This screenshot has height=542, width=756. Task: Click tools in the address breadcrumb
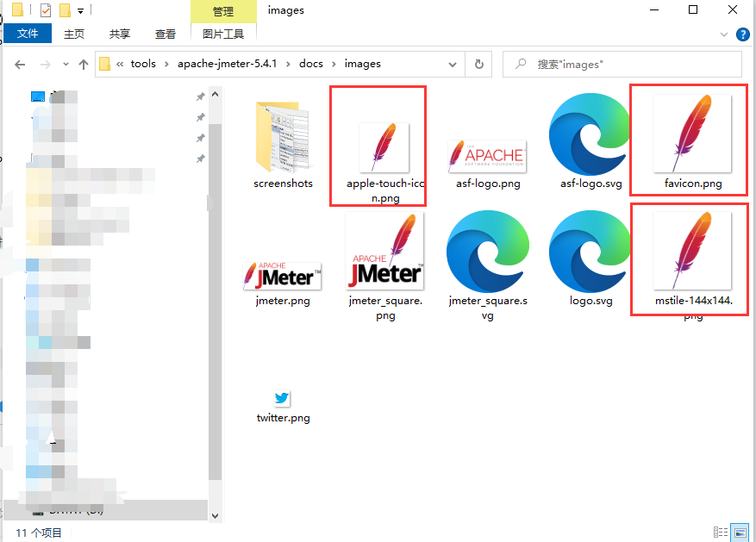point(143,64)
